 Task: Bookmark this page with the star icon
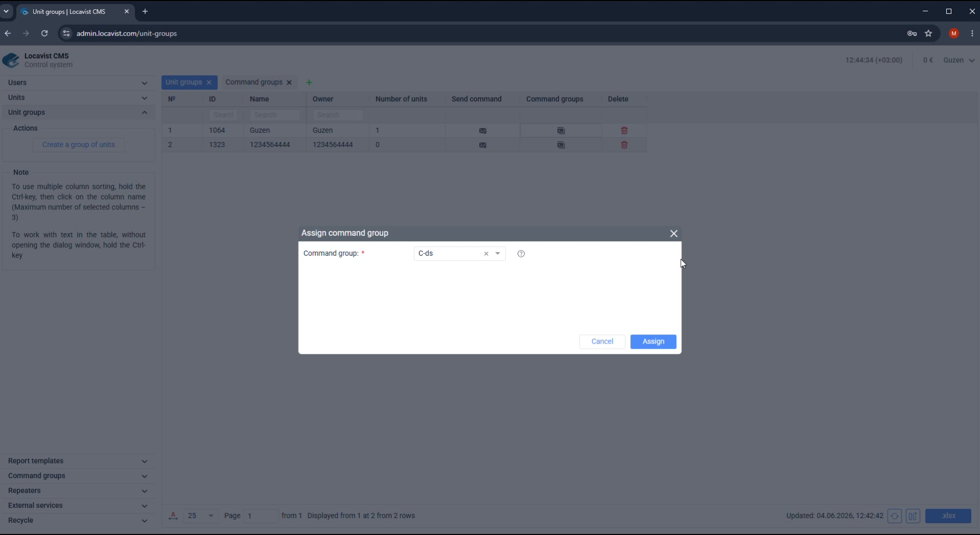pyautogui.click(x=928, y=34)
